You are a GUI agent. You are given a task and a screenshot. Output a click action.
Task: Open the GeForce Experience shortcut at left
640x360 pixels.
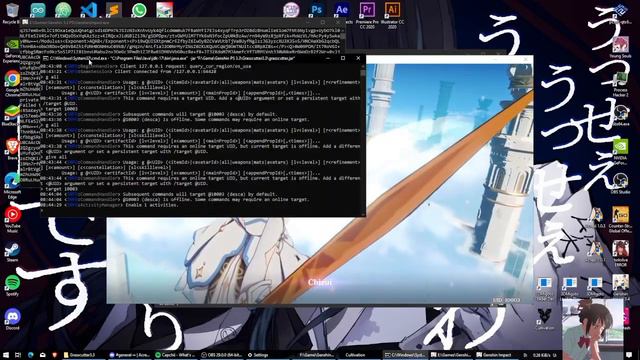pos(12,50)
